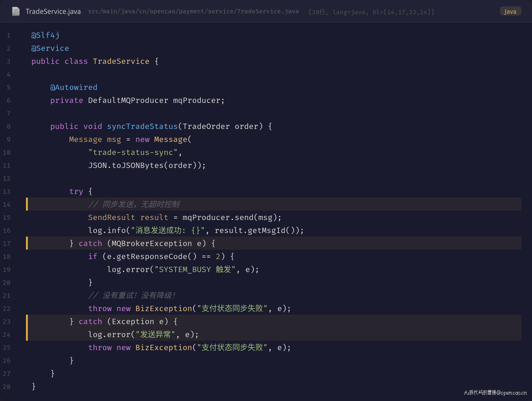
Task: Click catch (Exception e) on line 23
Action: pyautogui.click(x=123, y=321)
